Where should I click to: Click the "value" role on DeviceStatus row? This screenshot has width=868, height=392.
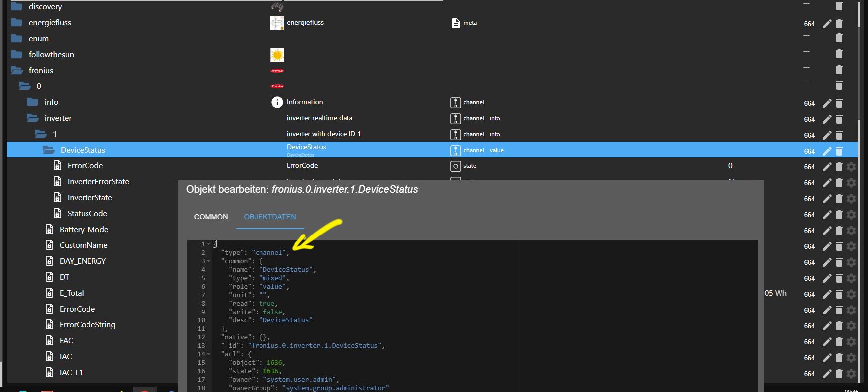click(x=496, y=150)
